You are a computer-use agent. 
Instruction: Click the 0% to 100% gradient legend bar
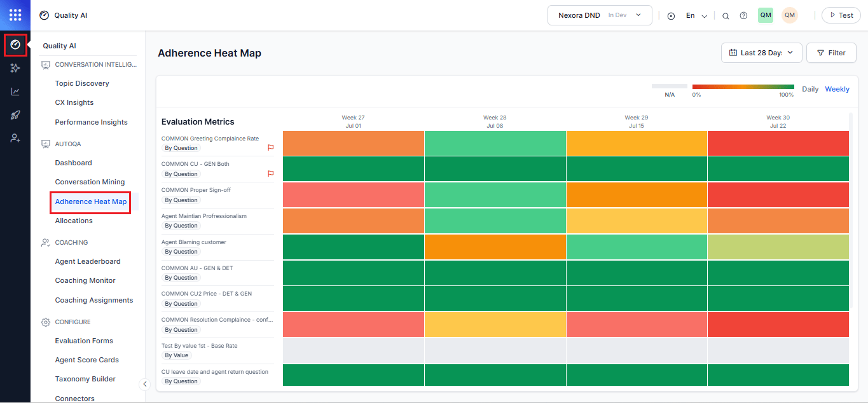tap(743, 86)
